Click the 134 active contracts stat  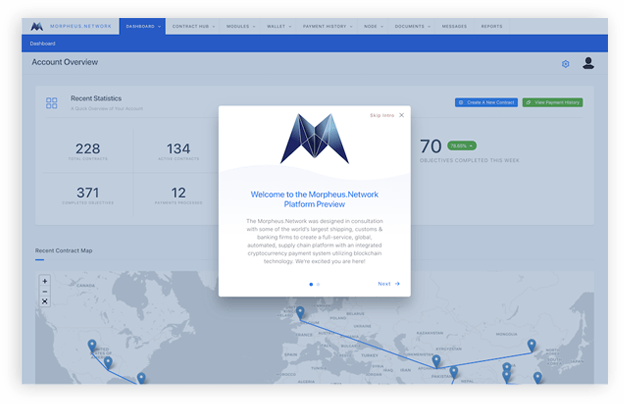click(x=178, y=151)
